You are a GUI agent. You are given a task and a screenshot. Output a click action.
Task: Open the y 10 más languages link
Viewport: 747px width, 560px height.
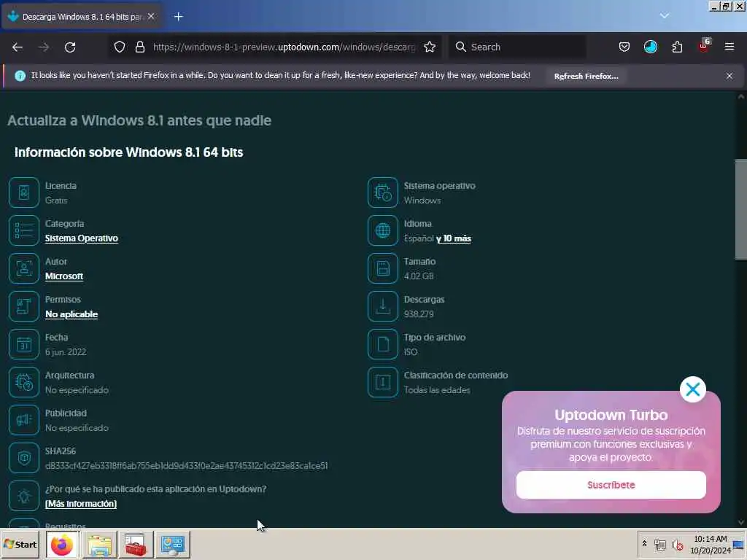point(454,238)
